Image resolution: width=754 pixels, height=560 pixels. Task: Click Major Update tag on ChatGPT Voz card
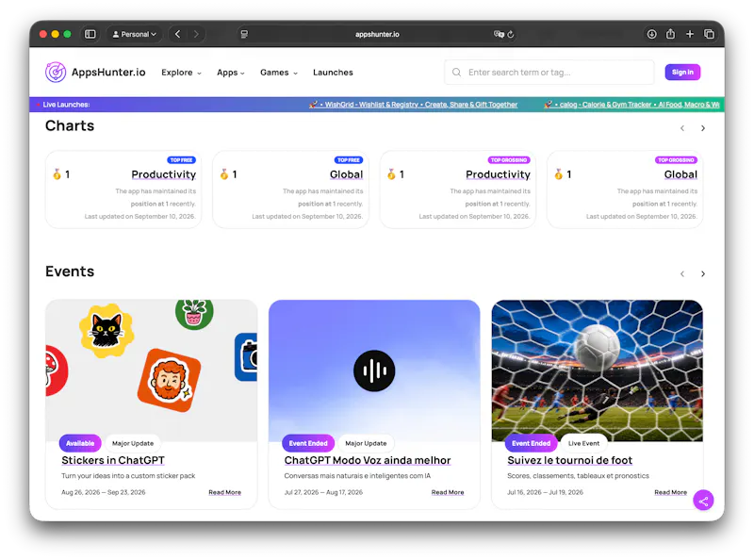pos(366,443)
